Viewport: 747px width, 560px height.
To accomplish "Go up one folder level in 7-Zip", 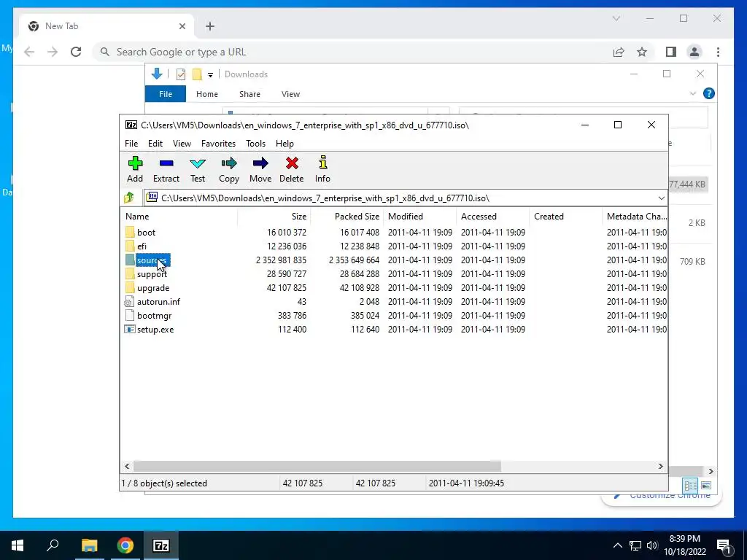I will [129, 198].
